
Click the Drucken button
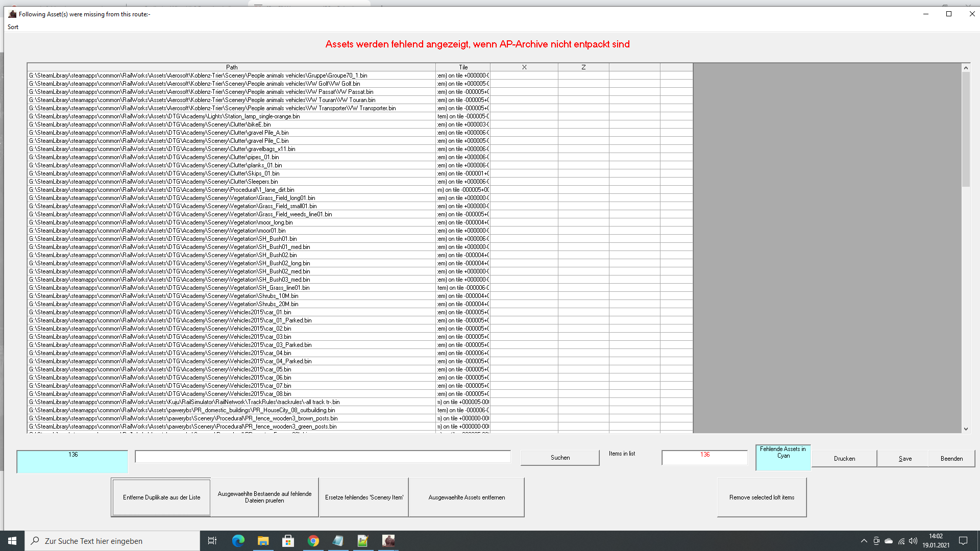[x=844, y=459]
